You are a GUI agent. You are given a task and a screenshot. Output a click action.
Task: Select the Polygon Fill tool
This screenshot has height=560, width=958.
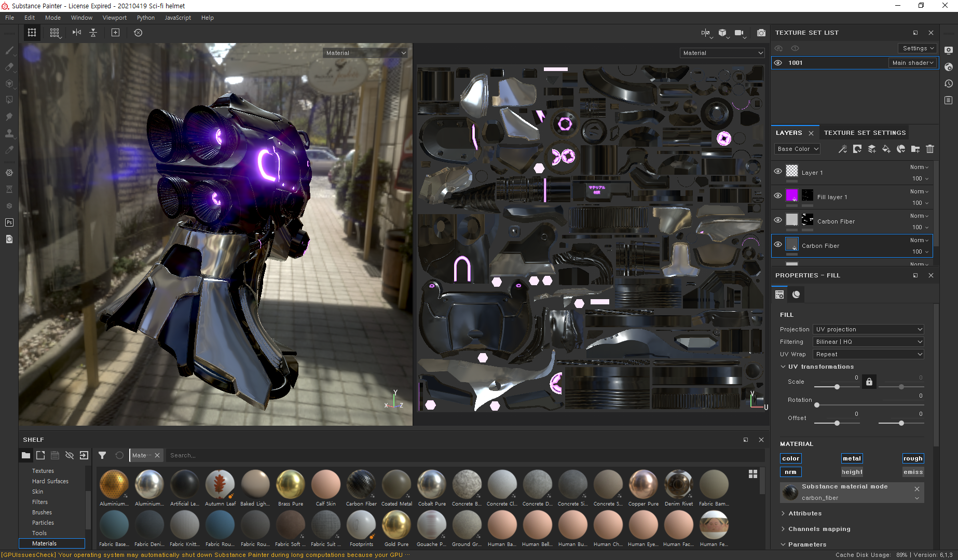pyautogui.click(x=9, y=100)
